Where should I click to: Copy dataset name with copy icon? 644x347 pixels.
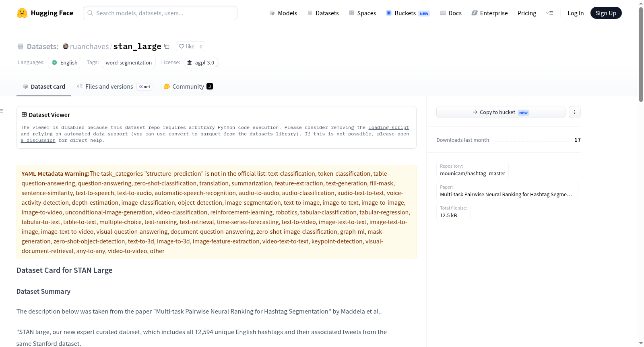(167, 46)
